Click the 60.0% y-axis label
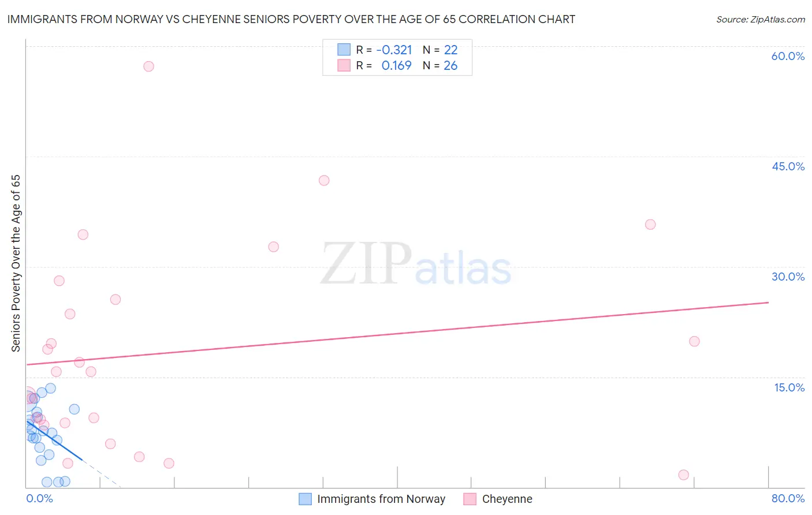812x515 pixels. 788,56
